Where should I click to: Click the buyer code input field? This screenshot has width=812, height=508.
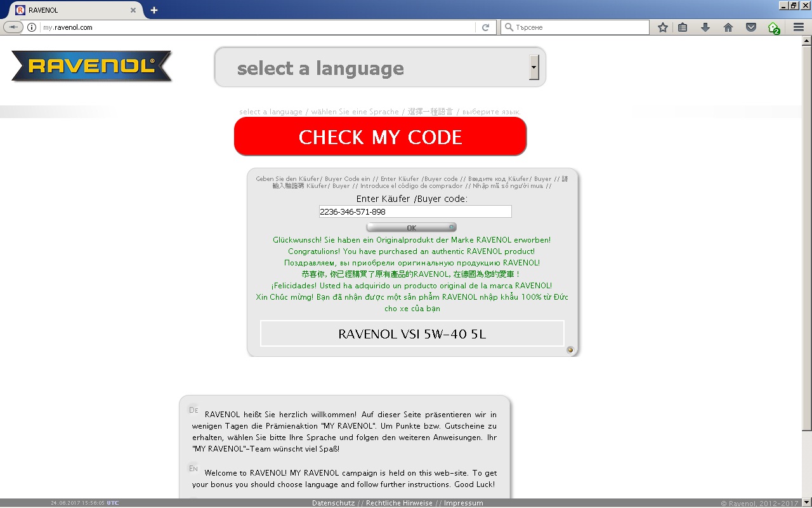(x=415, y=211)
